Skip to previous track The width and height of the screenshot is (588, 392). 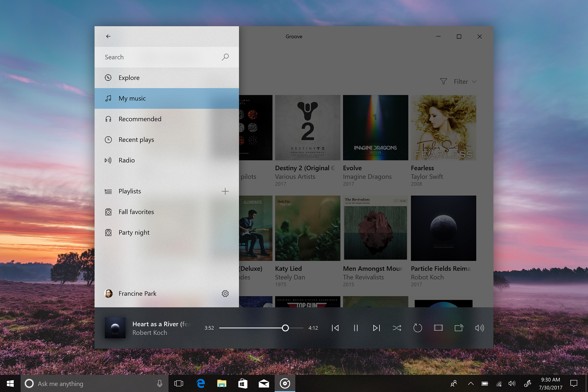pos(335,328)
